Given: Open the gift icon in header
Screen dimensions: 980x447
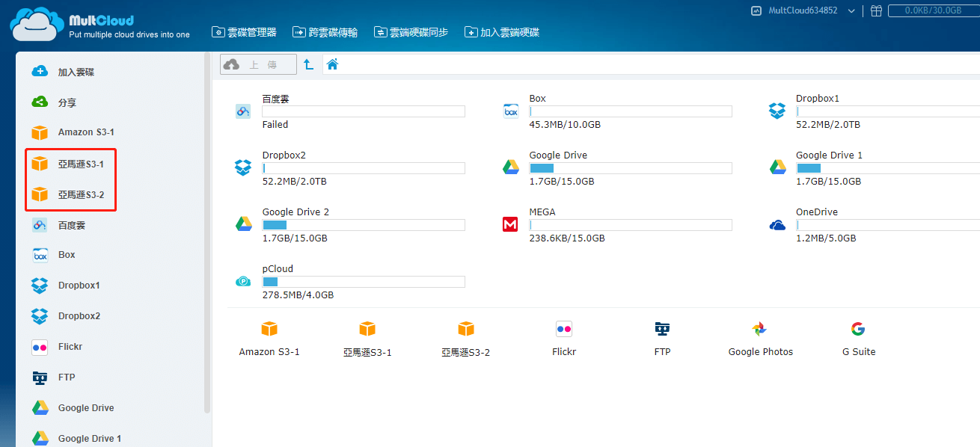Looking at the screenshot, I should (876, 10).
